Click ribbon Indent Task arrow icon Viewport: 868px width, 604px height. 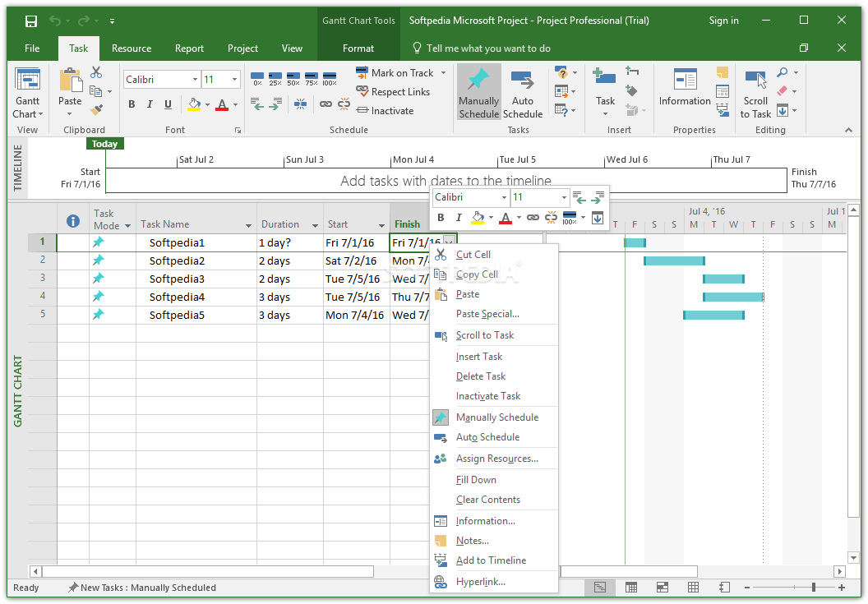(x=275, y=104)
